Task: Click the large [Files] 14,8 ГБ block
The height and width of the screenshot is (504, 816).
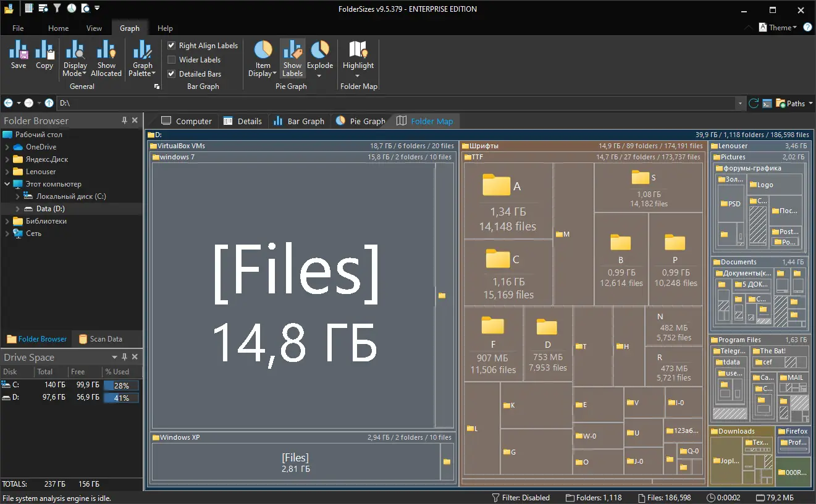Action: [293, 295]
